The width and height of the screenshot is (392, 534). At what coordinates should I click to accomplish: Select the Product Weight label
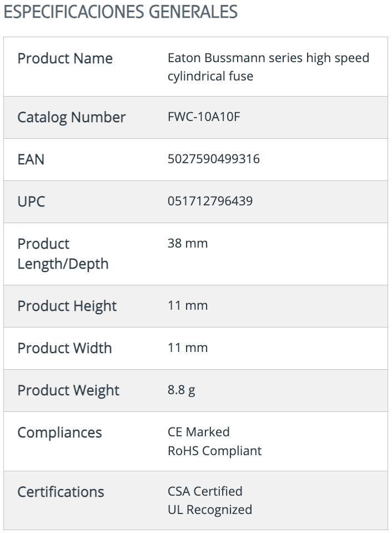pyautogui.click(x=68, y=391)
